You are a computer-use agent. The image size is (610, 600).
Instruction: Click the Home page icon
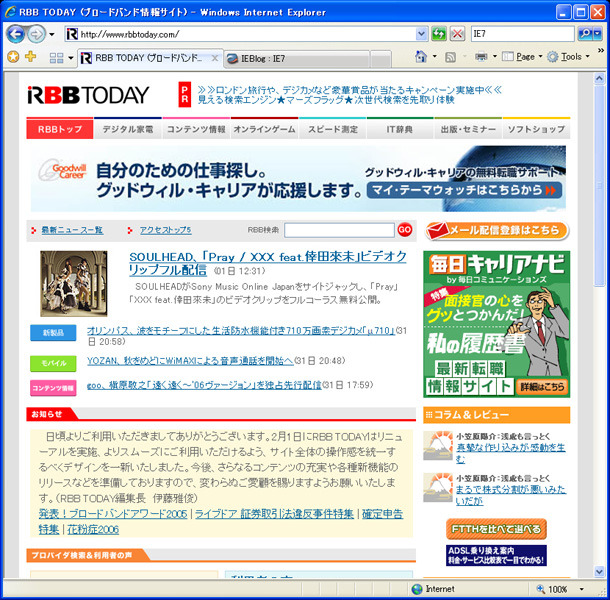[421, 57]
